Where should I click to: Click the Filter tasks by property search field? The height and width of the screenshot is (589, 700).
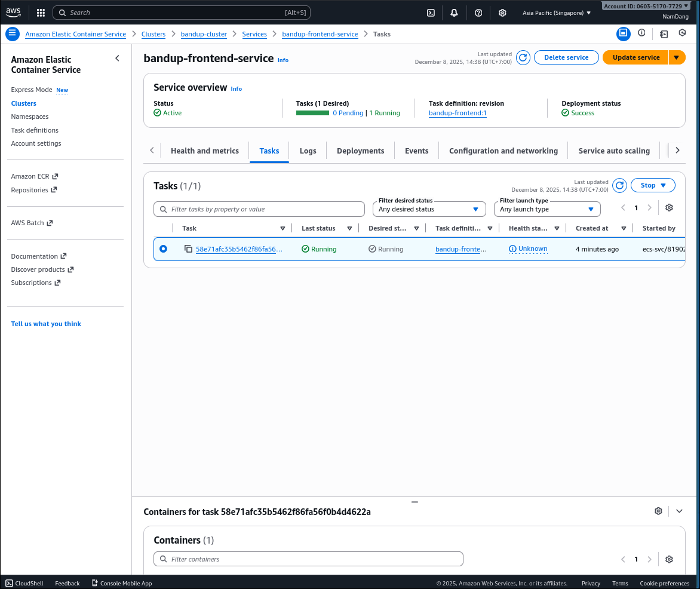pyautogui.click(x=259, y=209)
